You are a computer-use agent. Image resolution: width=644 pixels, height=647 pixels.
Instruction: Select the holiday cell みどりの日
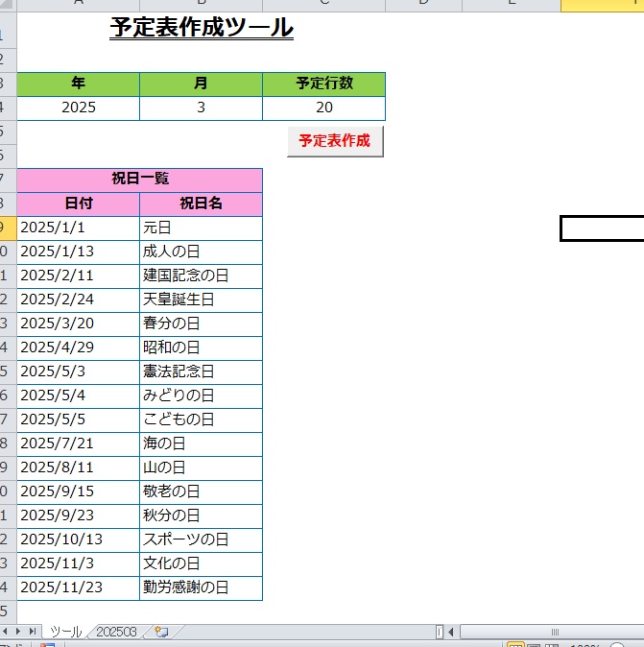point(201,395)
